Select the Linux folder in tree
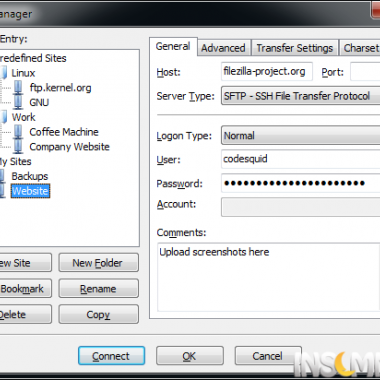Viewport: 380px width, 380px height. pos(23,73)
